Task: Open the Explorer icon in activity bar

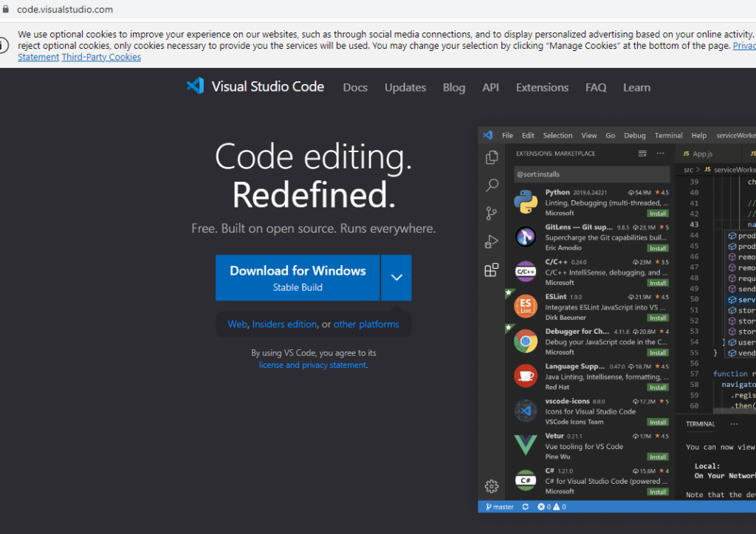Action: tap(491, 157)
